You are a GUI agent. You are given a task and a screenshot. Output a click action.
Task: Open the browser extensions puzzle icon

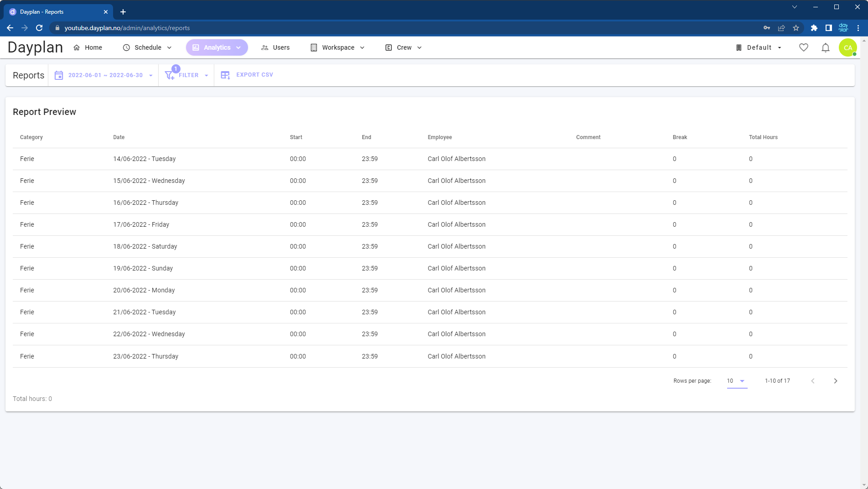tap(814, 28)
